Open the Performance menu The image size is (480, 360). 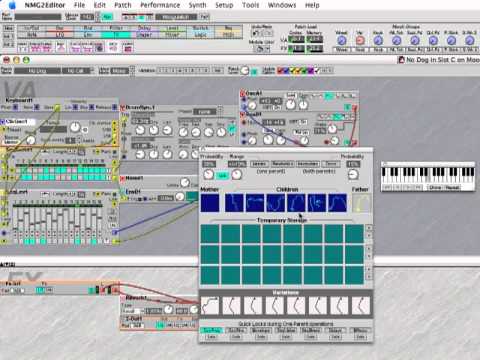(x=160, y=5)
